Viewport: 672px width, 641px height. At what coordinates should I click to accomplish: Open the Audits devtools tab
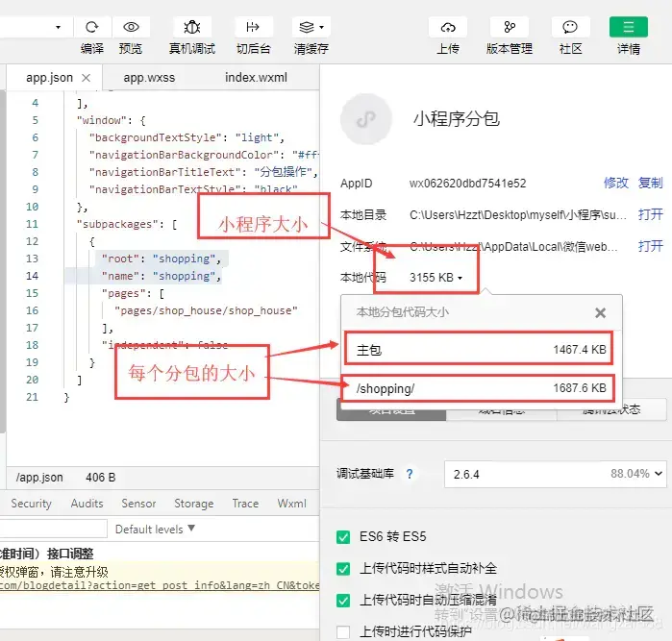coord(87,504)
